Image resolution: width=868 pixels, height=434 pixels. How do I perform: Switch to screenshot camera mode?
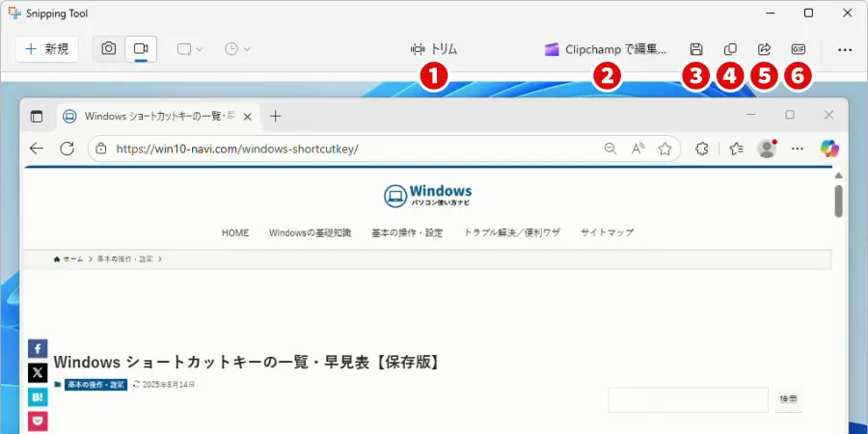coord(108,49)
